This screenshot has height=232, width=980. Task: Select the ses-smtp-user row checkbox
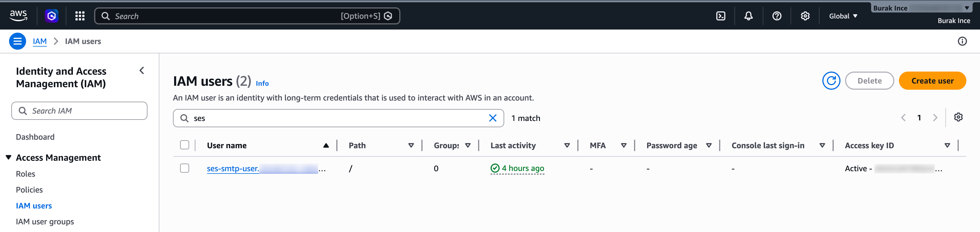[185, 168]
